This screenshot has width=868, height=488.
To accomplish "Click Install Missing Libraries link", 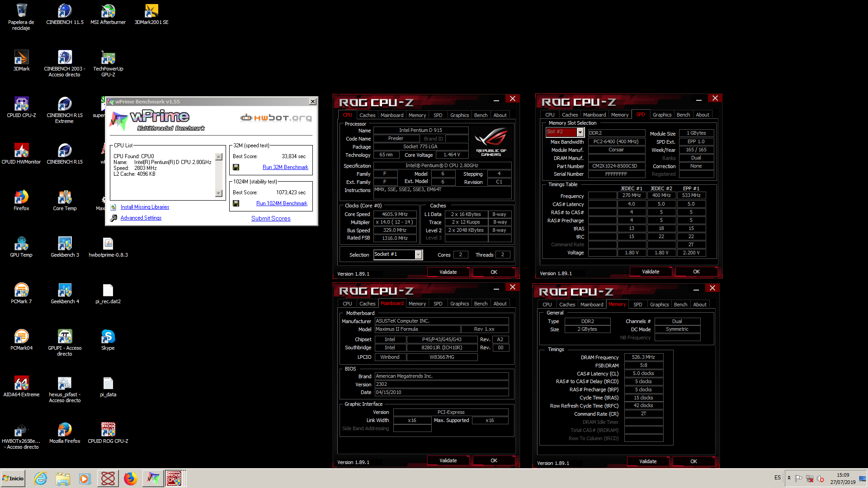I will [145, 207].
